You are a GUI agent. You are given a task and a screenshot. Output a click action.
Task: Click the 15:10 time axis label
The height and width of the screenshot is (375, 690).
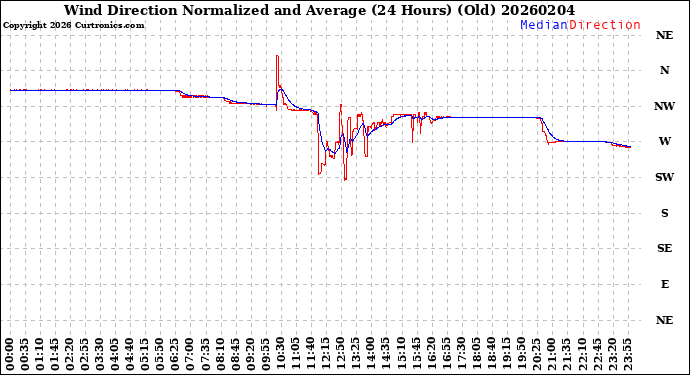click(x=401, y=354)
